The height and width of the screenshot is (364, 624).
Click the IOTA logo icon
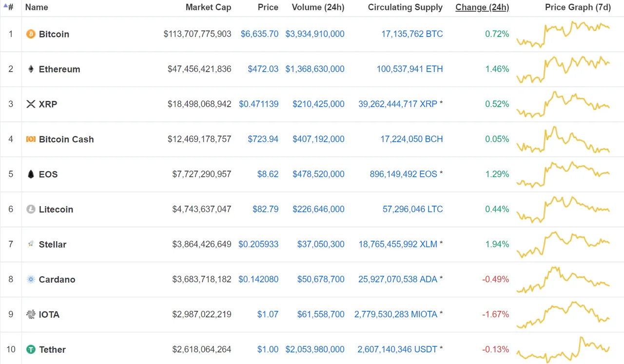coord(31,314)
